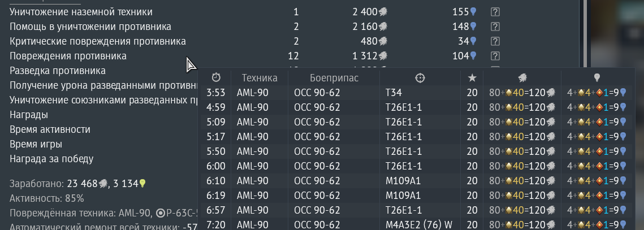
Task: Select the Разведка противника stat row
Action: [x=58, y=71]
